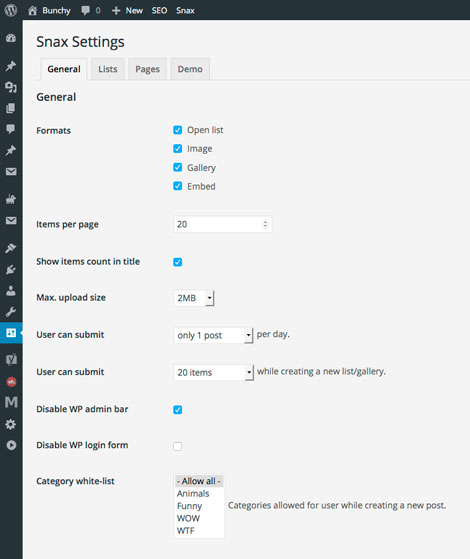Enable the Disable WP login form checkbox
The height and width of the screenshot is (559, 470).
click(x=178, y=446)
